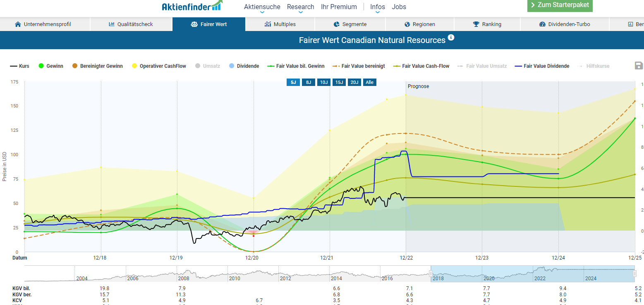Click the KCV row label

(x=17, y=300)
